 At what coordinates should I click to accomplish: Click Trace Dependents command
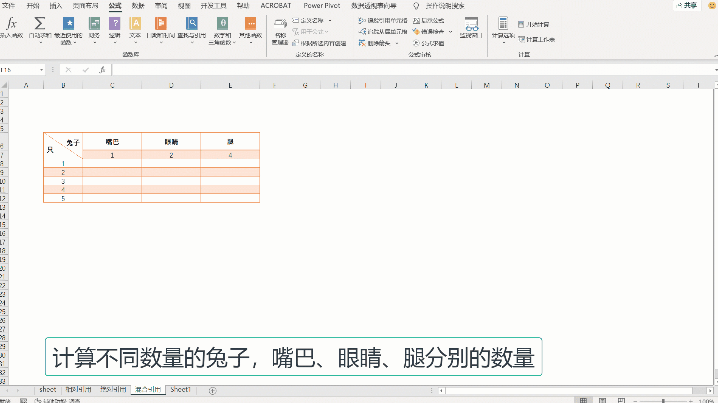click(x=383, y=32)
